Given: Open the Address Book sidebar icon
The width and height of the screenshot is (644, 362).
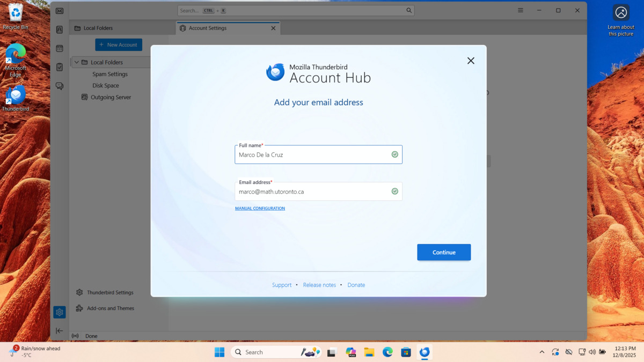Looking at the screenshot, I should click(60, 30).
